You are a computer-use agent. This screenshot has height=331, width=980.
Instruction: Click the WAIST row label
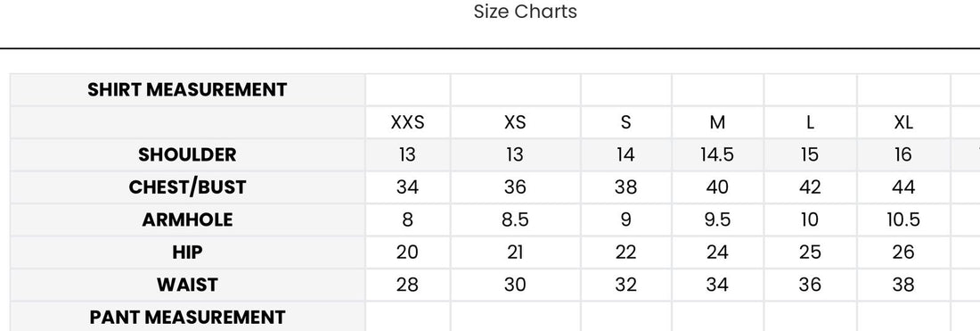tap(187, 285)
